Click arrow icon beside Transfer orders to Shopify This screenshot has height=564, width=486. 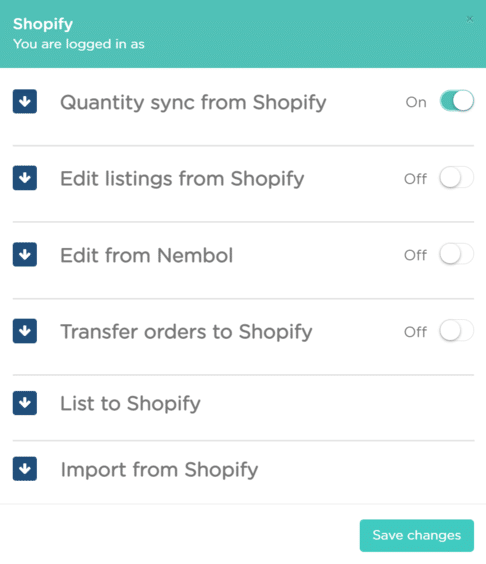coord(25,331)
